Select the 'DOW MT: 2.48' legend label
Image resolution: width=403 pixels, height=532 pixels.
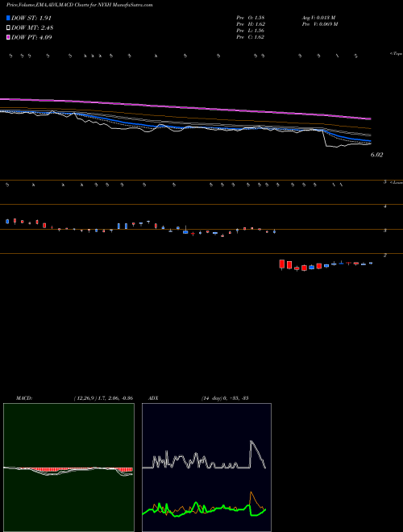point(32,28)
